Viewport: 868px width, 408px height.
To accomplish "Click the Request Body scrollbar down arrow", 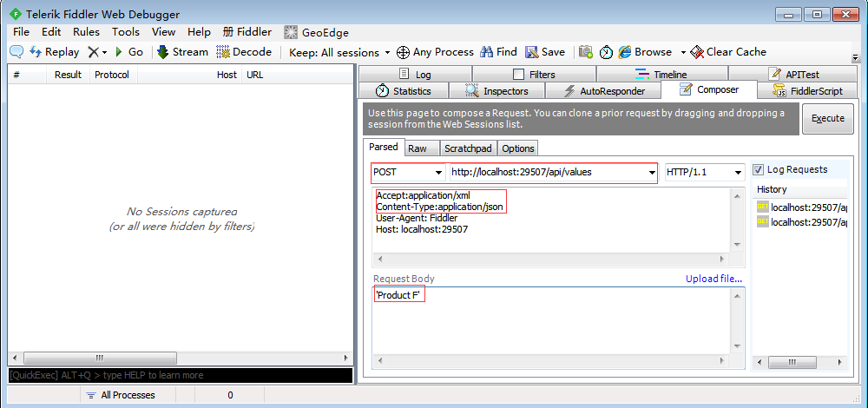I will [x=737, y=346].
